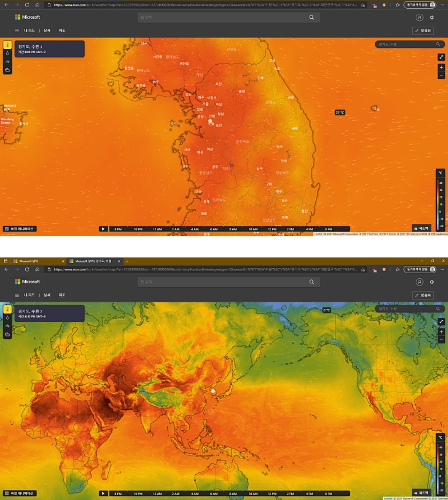Switch to wind arrow layer in bottom world map
The width and height of the screenshot is (448, 500).
(7, 326)
